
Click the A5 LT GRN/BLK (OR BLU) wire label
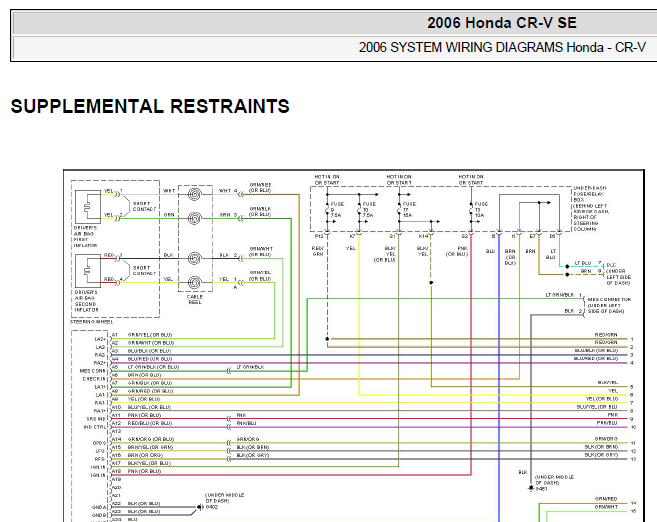(153, 367)
